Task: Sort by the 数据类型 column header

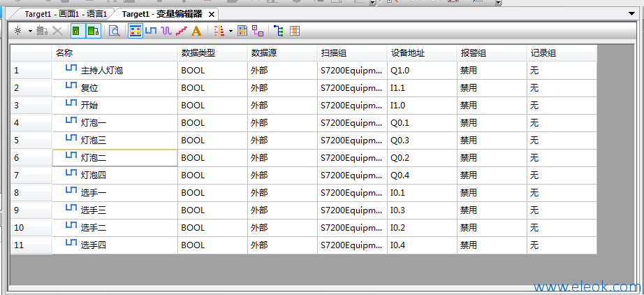Action: (x=213, y=53)
